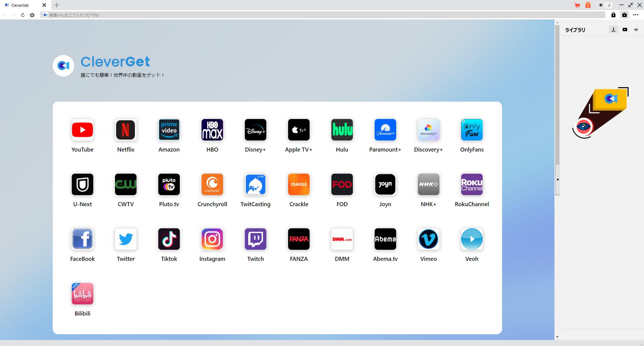Switch to dark mode moon toggle

click(x=609, y=5)
